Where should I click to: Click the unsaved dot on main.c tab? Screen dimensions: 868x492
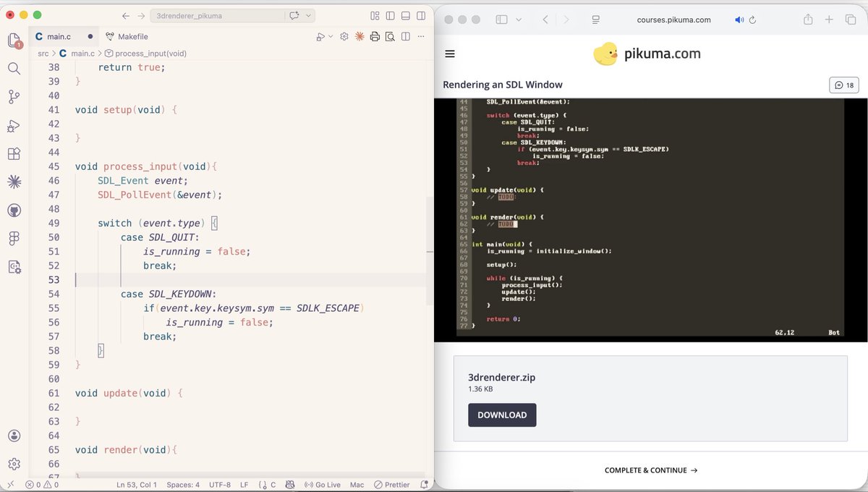point(90,36)
